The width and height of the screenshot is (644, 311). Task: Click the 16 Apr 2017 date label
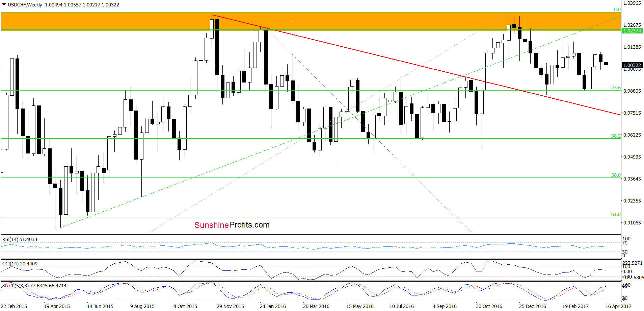618,306
